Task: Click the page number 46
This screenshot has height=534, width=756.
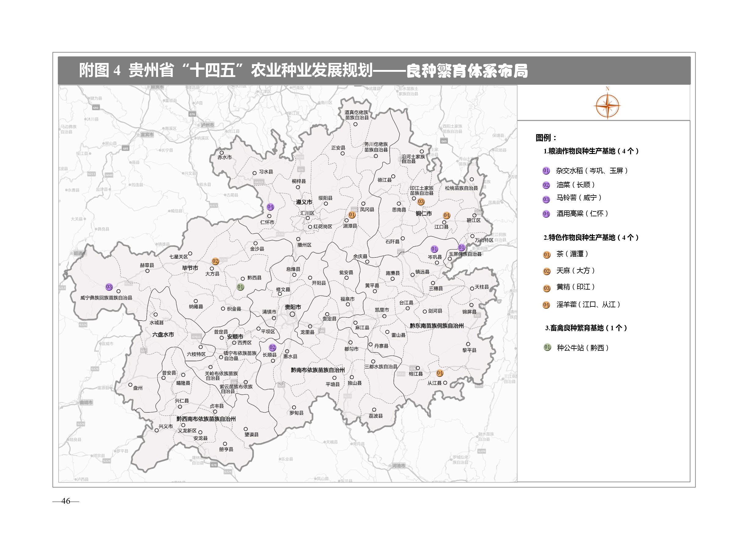Action: point(66,501)
